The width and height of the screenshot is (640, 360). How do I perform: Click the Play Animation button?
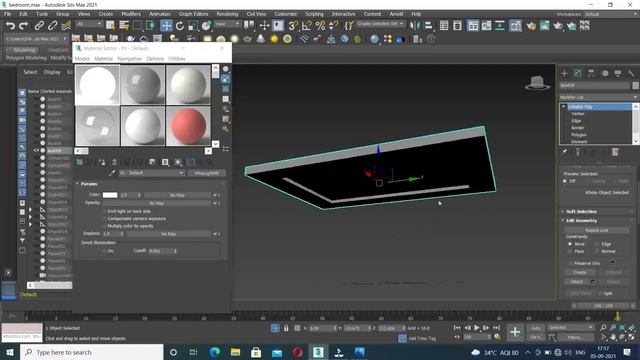click(476, 328)
